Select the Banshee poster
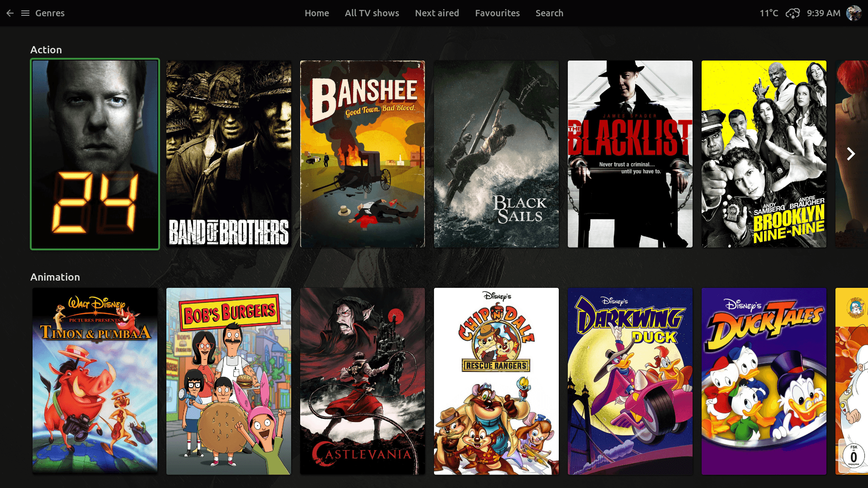The width and height of the screenshot is (868, 488). [363, 154]
